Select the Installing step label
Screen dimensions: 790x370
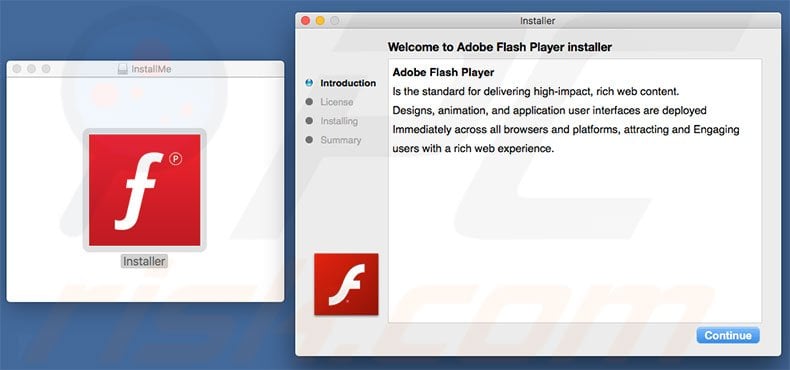[339, 121]
